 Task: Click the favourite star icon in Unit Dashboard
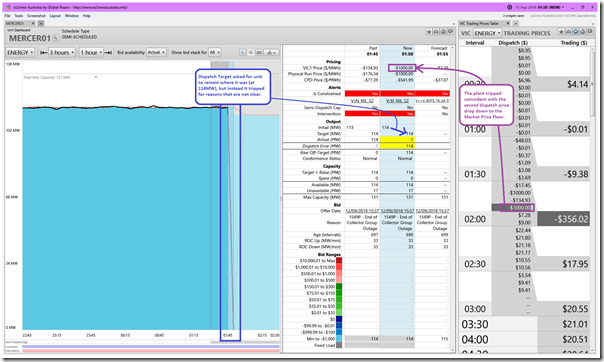429,32
